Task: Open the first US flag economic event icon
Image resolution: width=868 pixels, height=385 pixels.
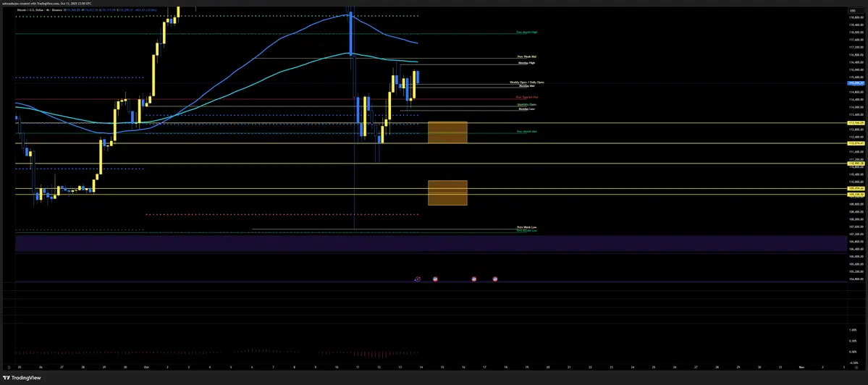Action: [435, 279]
